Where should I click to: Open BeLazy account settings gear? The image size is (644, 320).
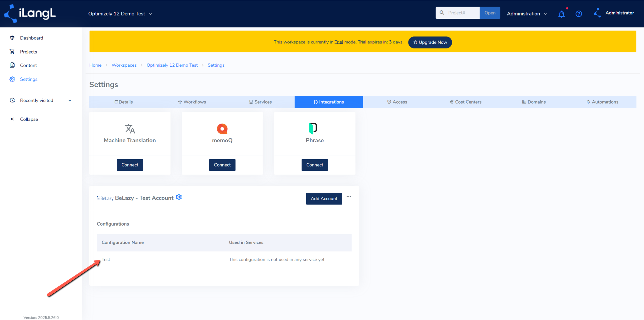coord(179,197)
